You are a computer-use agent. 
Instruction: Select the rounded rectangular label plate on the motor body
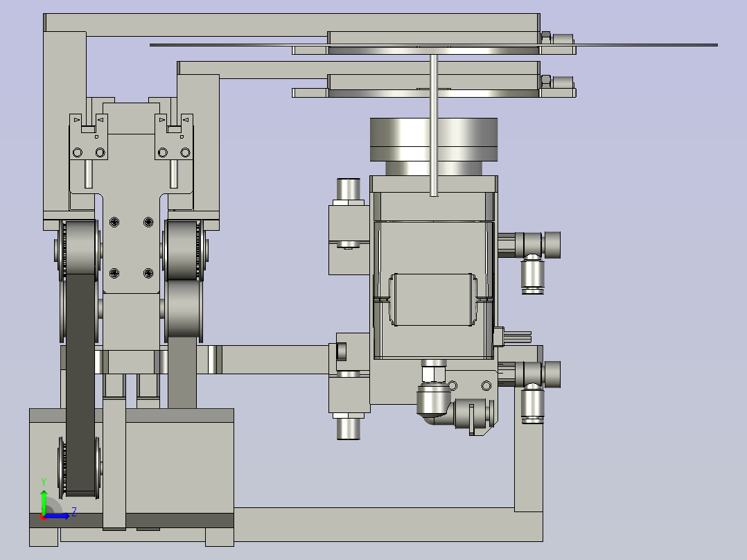tap(433, 300)
